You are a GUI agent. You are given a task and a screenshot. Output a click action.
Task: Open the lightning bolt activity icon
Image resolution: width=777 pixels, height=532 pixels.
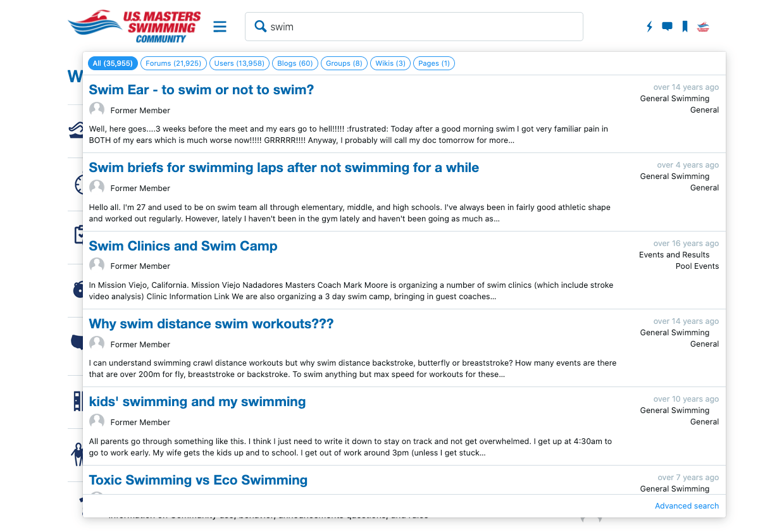(x=649, y=27)
